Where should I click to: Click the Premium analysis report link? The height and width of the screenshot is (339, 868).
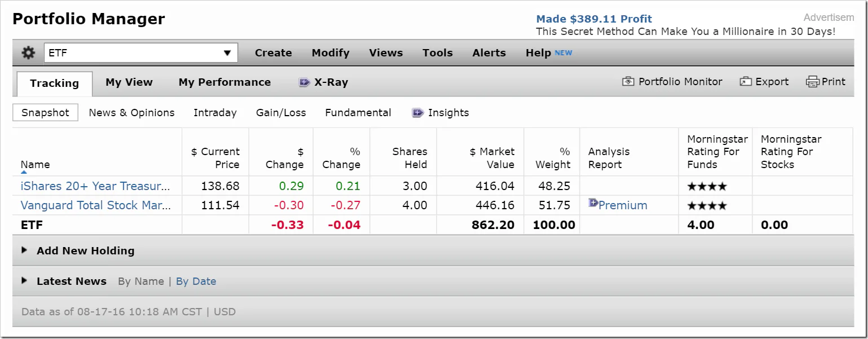tap(623, 205)
